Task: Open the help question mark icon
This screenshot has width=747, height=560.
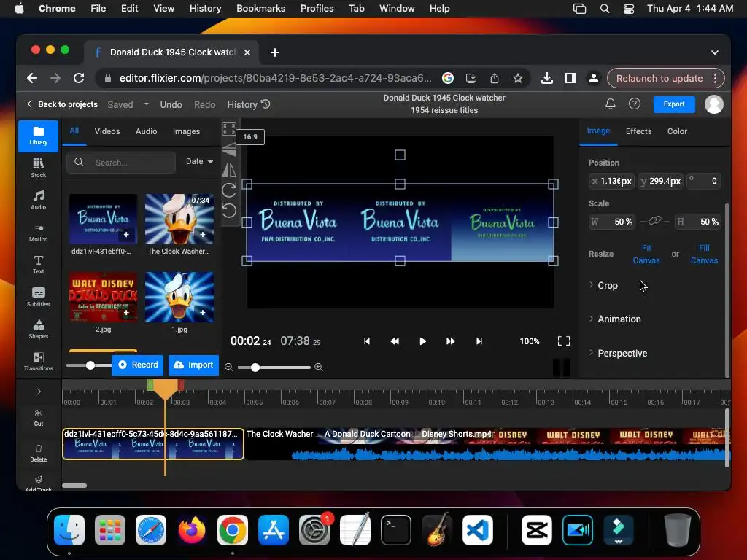Action: click(634, 104)
